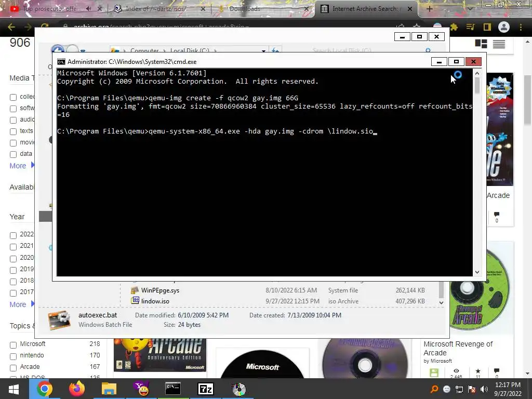The height and width of the screenshot is (399, 532).
Task: Launch Firefox from the taskbar
Action: [77, 389]
